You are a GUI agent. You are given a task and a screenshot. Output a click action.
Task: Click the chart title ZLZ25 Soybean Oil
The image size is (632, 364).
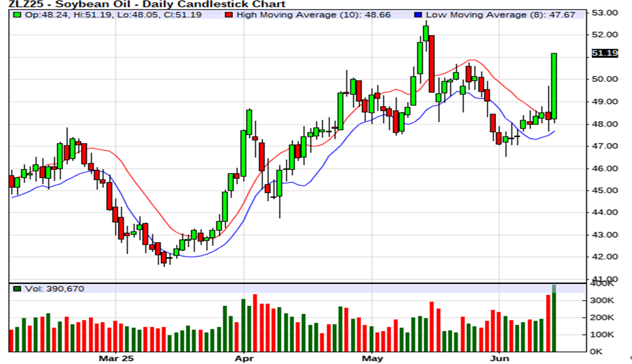pos(145,4)
